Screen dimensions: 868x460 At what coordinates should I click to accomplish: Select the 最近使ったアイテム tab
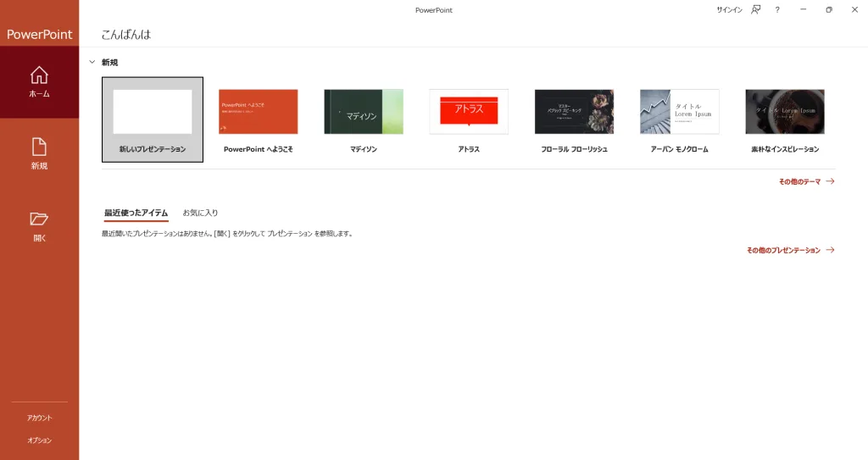pyautogui.click(x=136, y=213)
